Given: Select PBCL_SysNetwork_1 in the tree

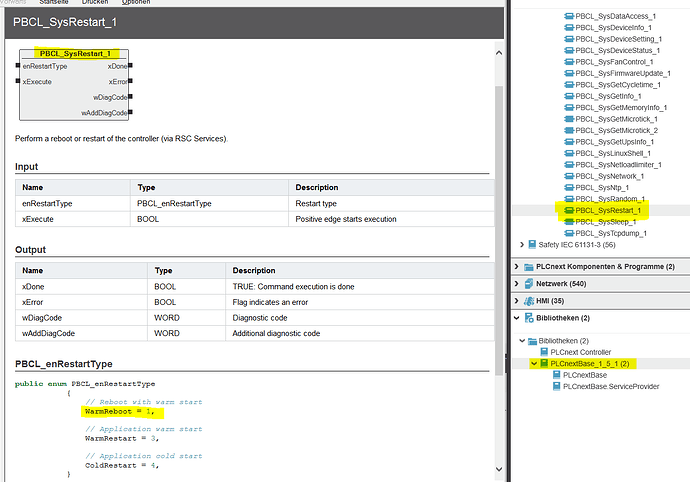Looking at the screenshot, I should click(x=609, y=177).
